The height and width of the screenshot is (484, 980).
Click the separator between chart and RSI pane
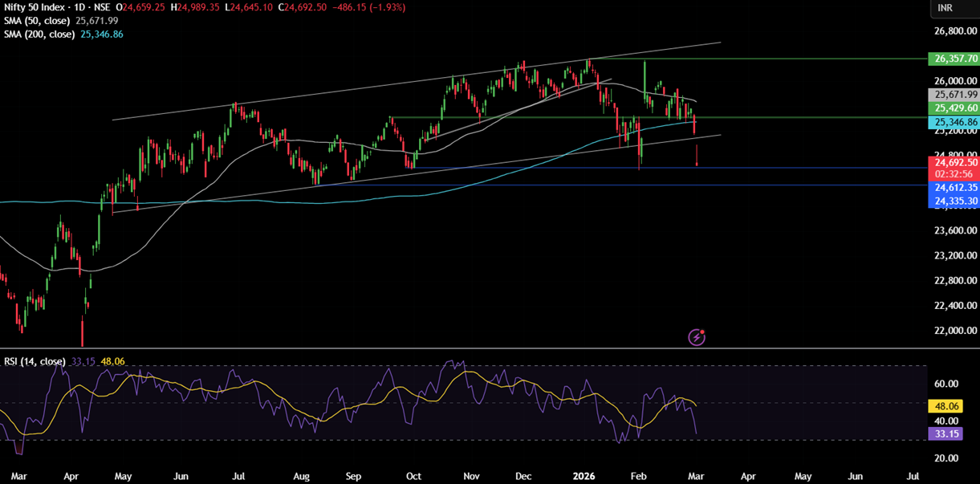[482, 348]
